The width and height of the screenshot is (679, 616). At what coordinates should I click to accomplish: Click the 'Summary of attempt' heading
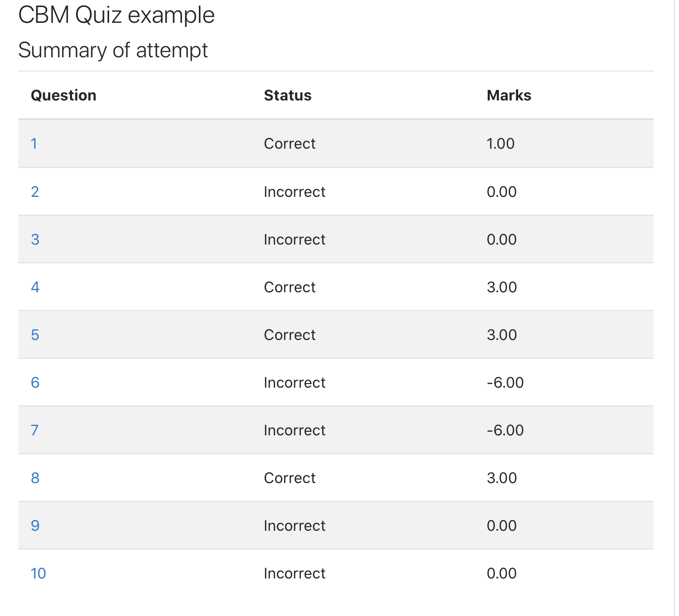113,50
